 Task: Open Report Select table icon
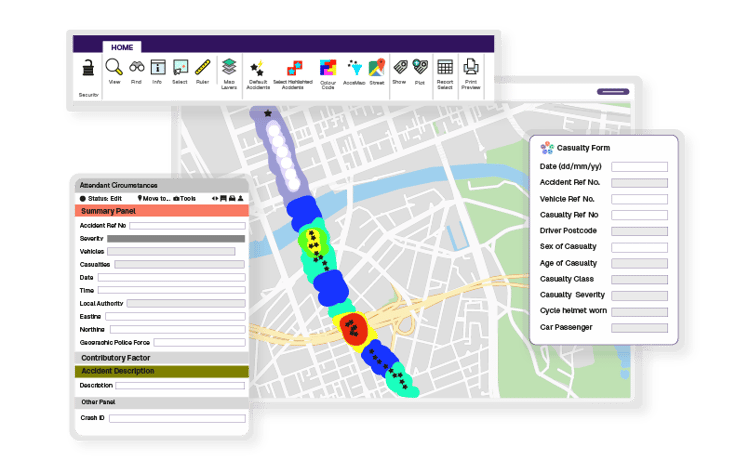click(x=445, y=67)
